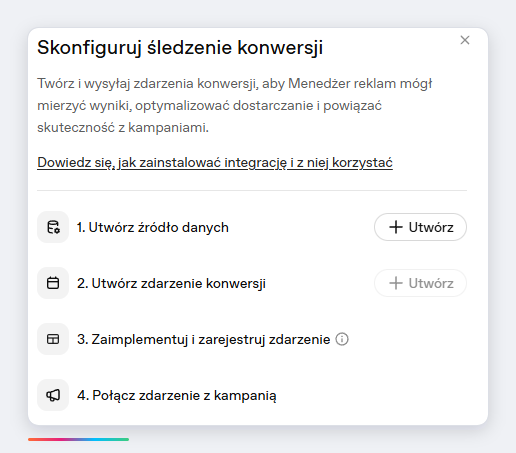The height and width of the screenshot is (453, 516).
Task: Select '1. Utwórz źródło danych' step text
Action: [153, 227]
